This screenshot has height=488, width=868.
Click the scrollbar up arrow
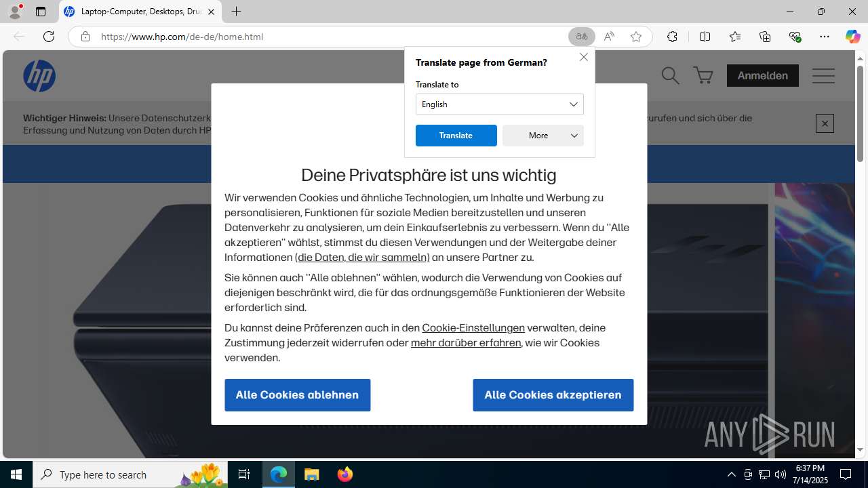860,58
